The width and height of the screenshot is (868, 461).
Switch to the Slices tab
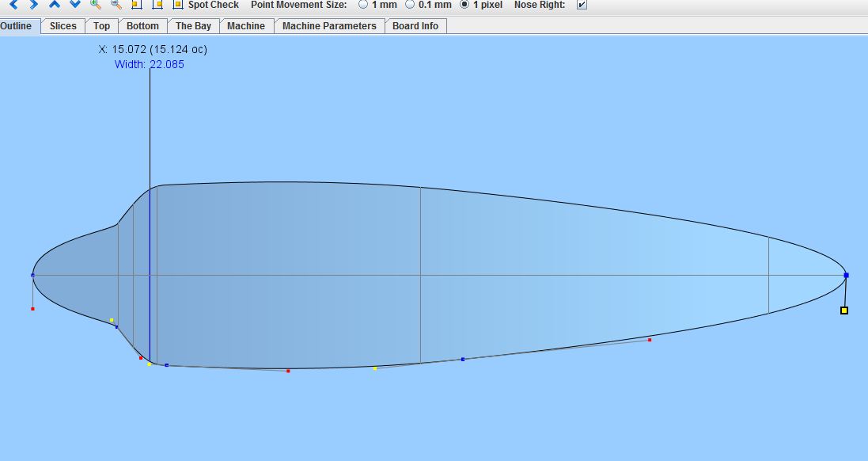pyautogui.click(x=63, y=26)
